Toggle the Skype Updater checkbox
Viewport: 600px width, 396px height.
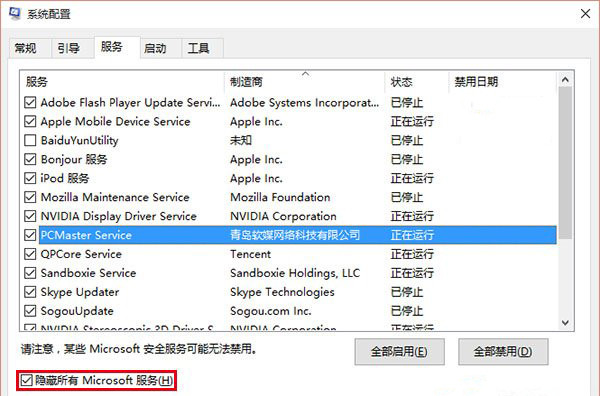[30, 292]
